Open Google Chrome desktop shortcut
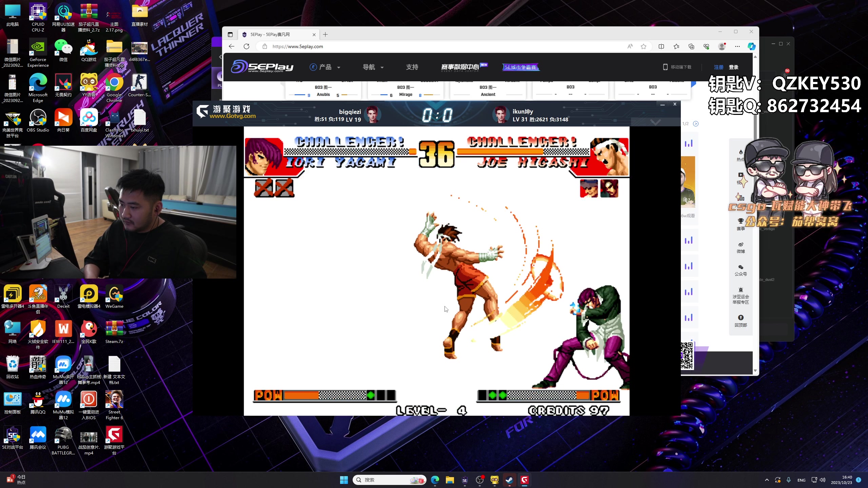 pyautogui.click(x=114, y=88)
